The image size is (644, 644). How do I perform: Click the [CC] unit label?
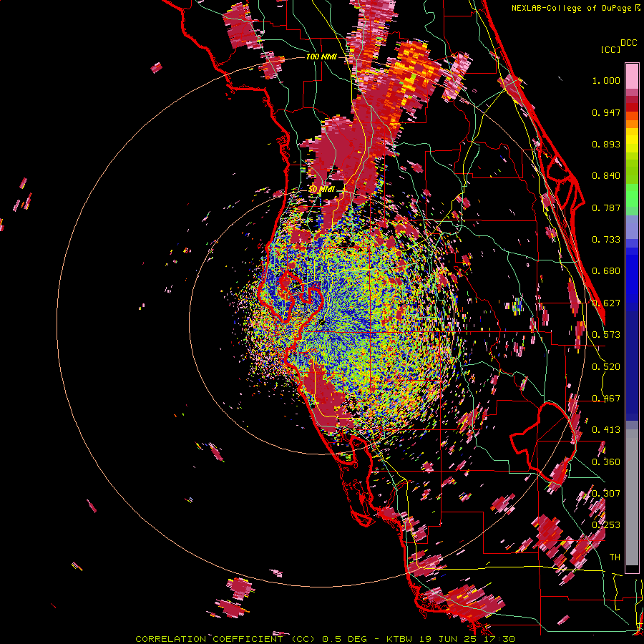(x=610, y=49)
